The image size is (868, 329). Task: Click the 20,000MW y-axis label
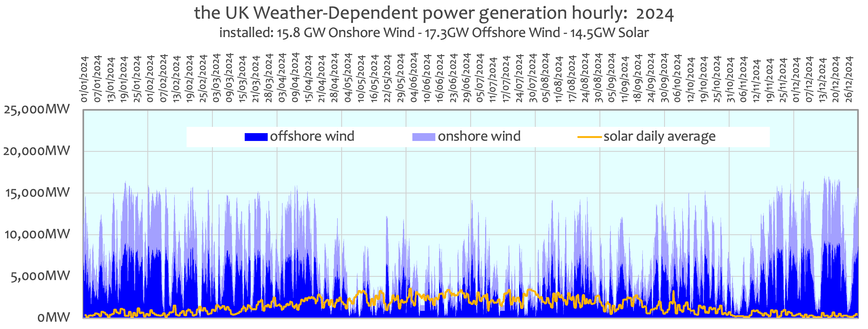(37, 151)
